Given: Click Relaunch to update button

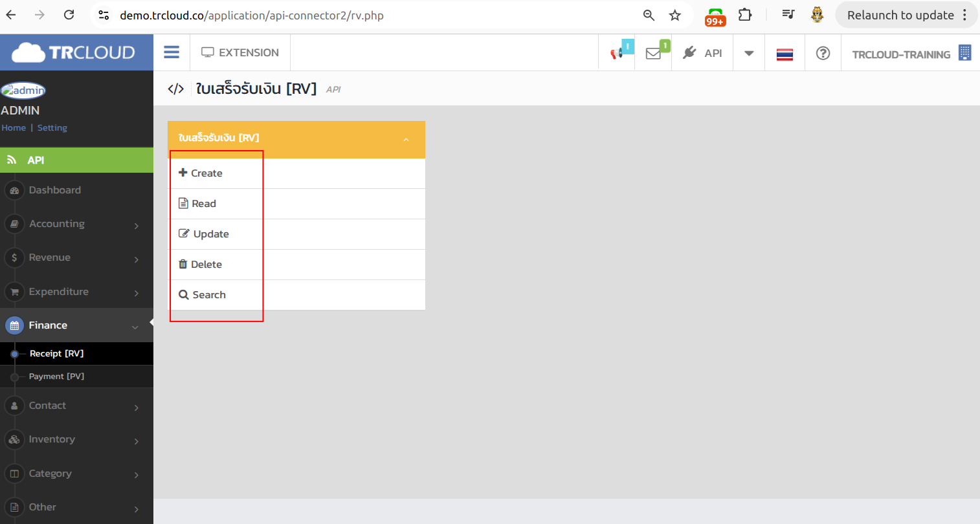Looking at the screenshot, I should pos(900,15).
